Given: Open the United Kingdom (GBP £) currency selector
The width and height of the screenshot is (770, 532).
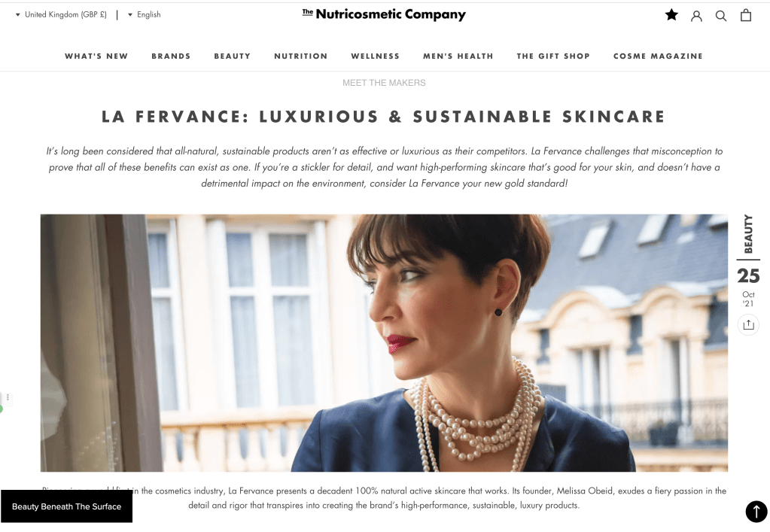Looking at the screenshot, I should pyautogui.click(x=61, y=15).
